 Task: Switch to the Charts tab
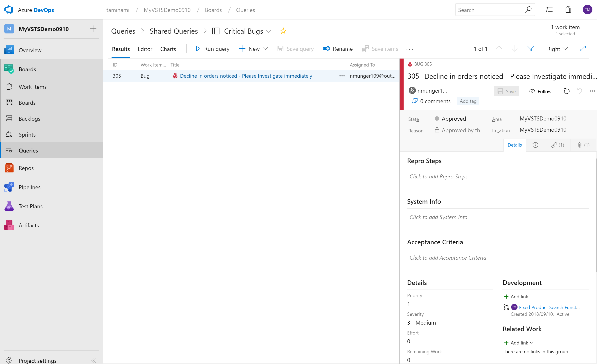168,49
